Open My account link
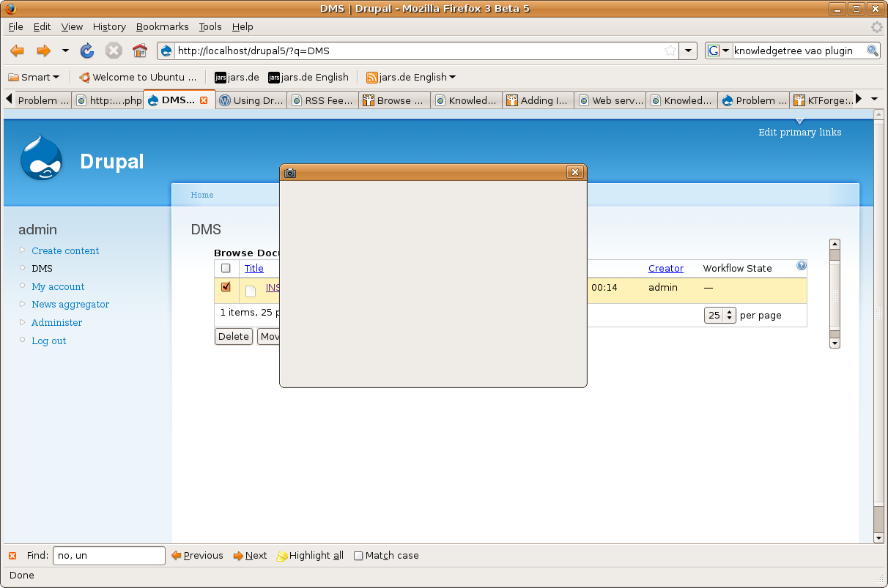This screenshot has height=588, width=888. pos(58,286)
